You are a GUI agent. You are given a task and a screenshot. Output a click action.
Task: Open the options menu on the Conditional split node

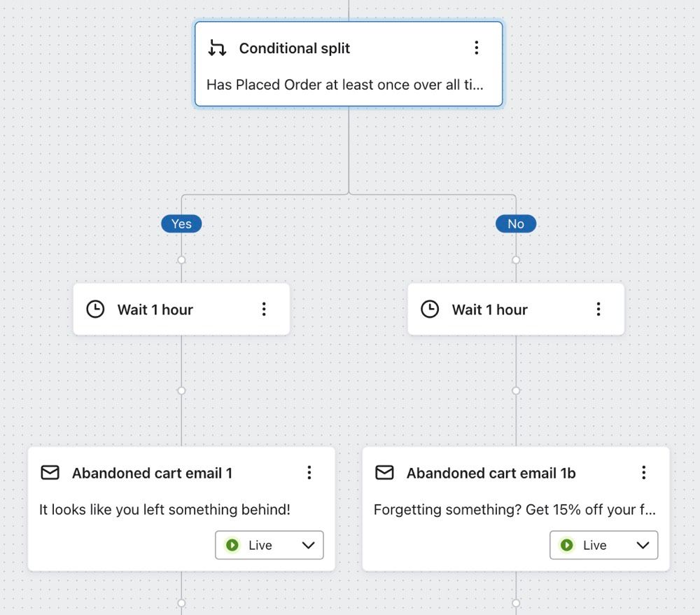coord(477,48)
